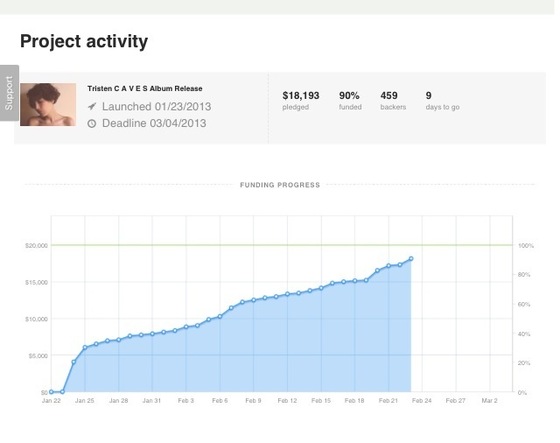Select the $18,193 pledged stat

pyautogui.click(x=301, y=101)
